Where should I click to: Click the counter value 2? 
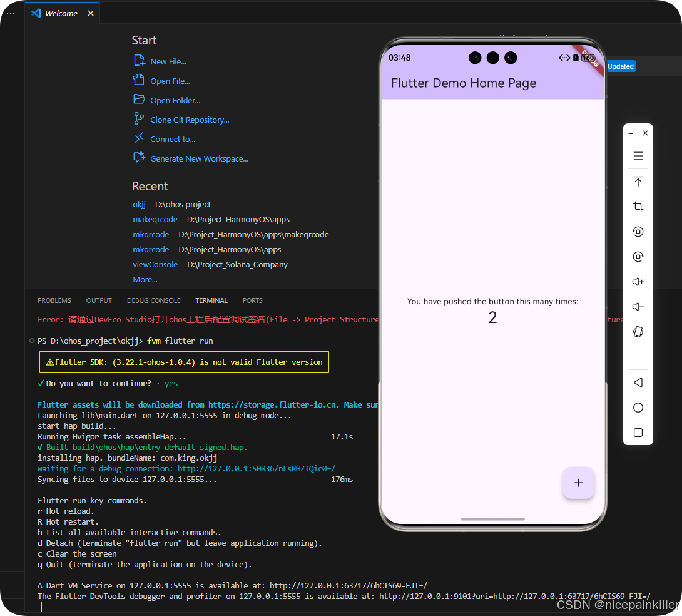[492, 317]
